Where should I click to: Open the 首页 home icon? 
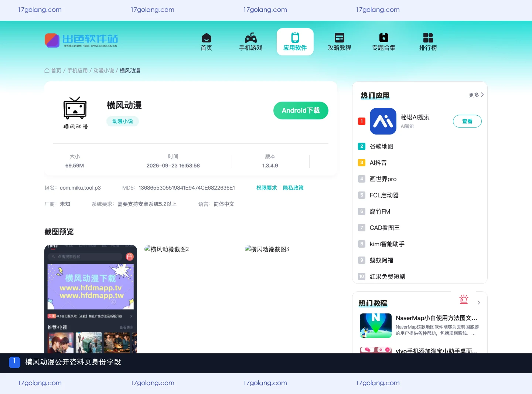207,38
